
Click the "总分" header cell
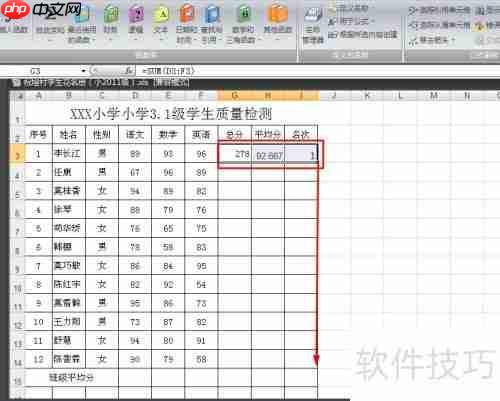click(234, 135)
